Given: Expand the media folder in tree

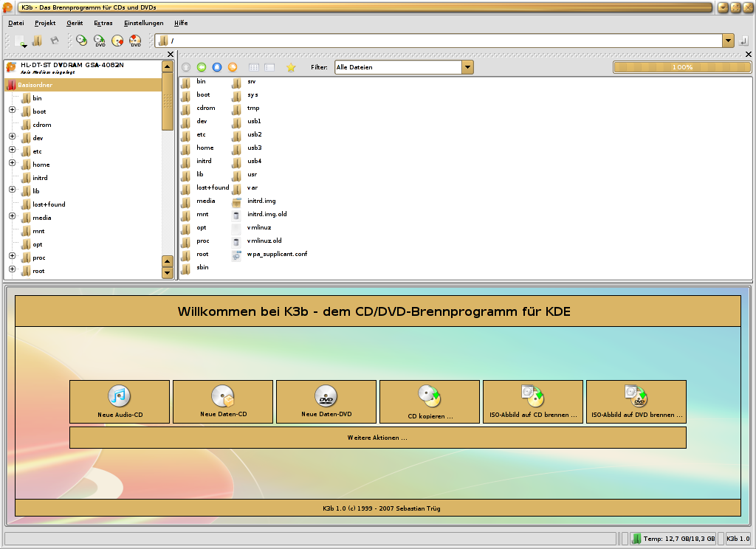Looking at the screenshot, I should pos(13,216).
